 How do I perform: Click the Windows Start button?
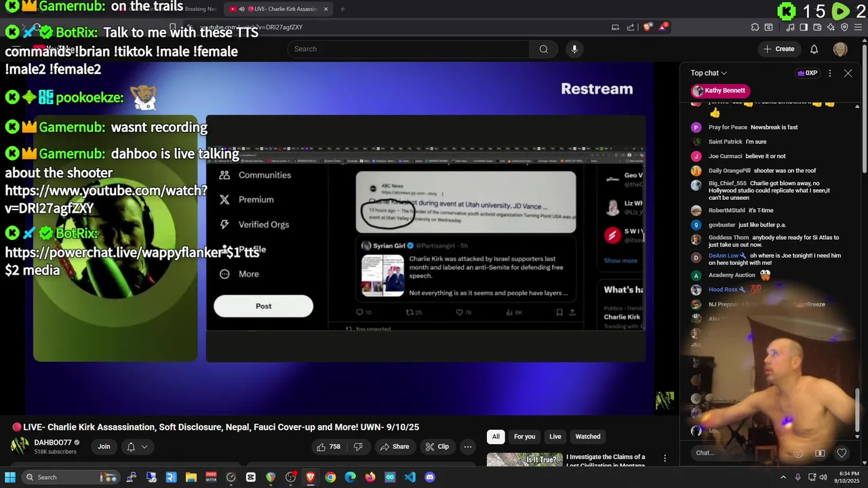coord(10,477)
